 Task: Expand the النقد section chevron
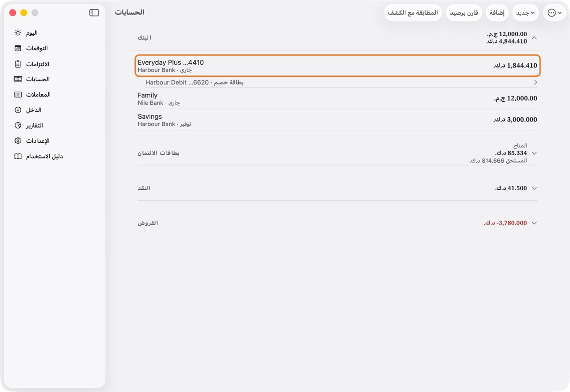534,188
